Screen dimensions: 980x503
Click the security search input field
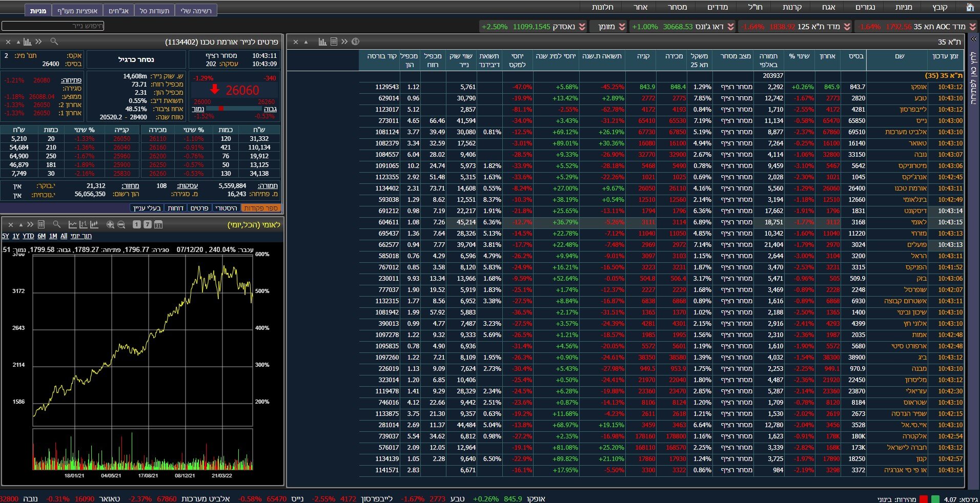pos(53,26)
